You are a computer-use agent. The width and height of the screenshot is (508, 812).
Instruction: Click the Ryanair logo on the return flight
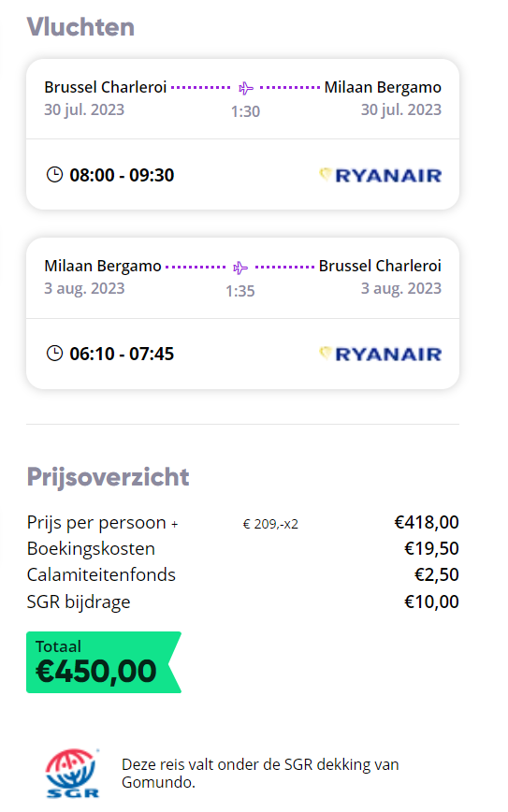(x=380, y=354)
